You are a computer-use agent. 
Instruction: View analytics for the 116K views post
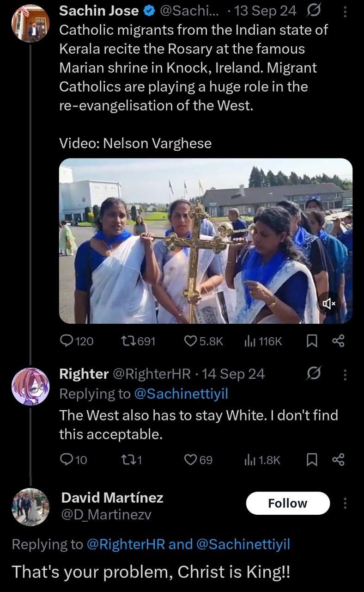(x=250, y=341)
